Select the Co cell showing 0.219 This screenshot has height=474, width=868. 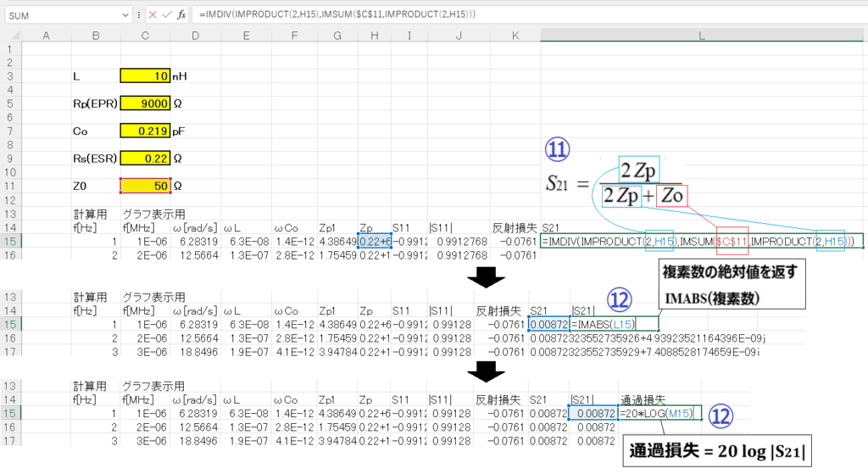point(146,131)
